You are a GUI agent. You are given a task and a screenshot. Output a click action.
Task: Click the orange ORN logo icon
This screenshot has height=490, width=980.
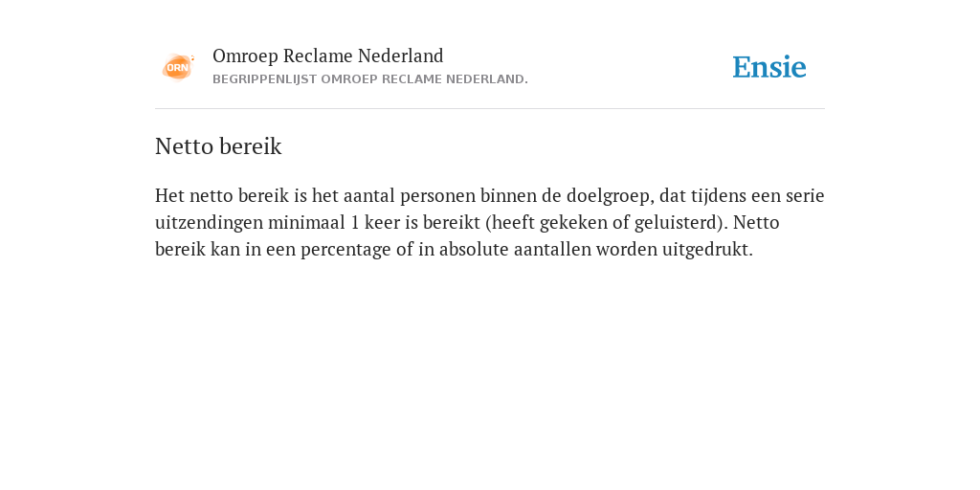[178, 67]
